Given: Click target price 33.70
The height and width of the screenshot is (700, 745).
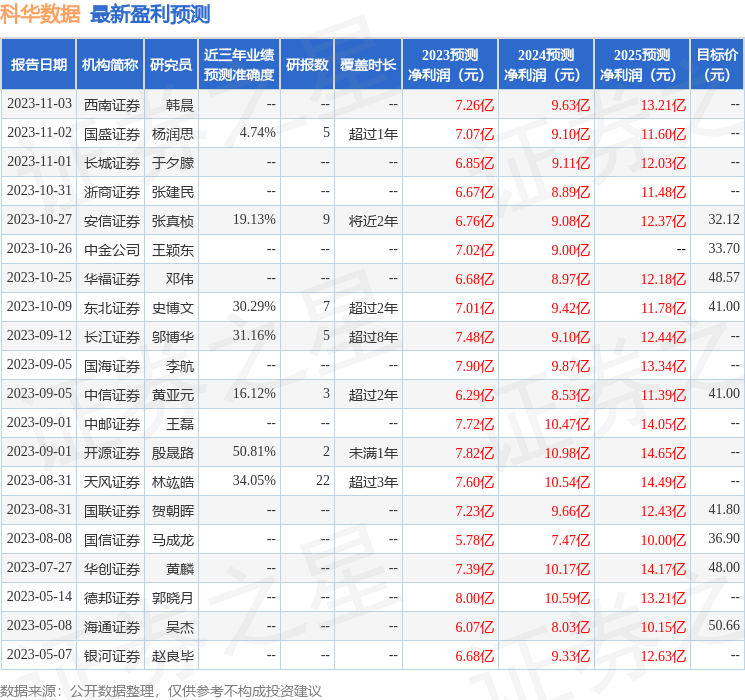Looking at the screenshot, I should click(724, 249).
